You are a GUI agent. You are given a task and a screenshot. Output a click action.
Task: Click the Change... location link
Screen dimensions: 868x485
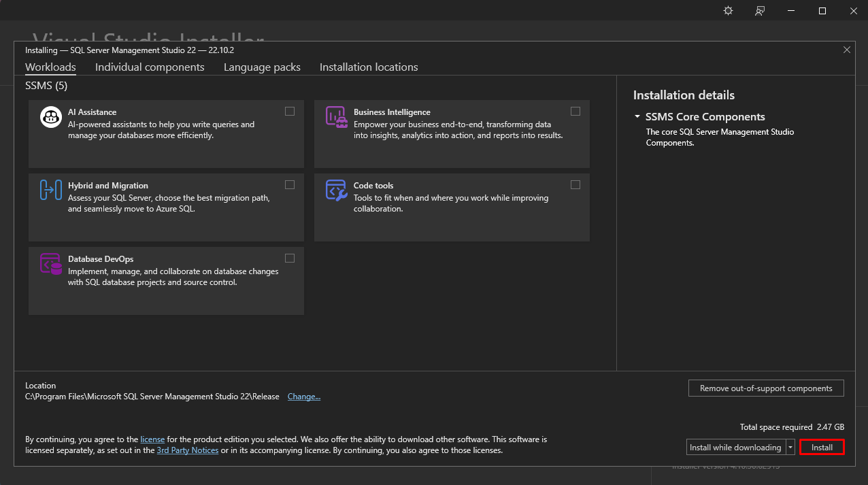(304, 397)
